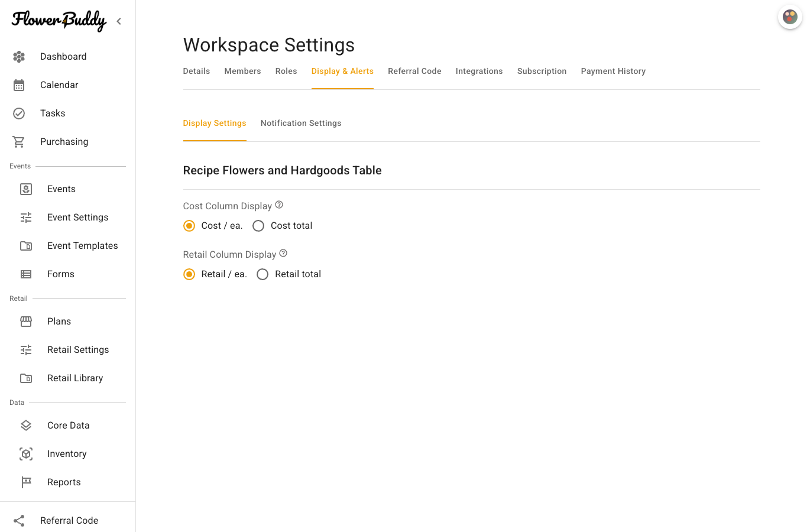Switch to the Members tab

pyautogui.click(x=242, y=72)
